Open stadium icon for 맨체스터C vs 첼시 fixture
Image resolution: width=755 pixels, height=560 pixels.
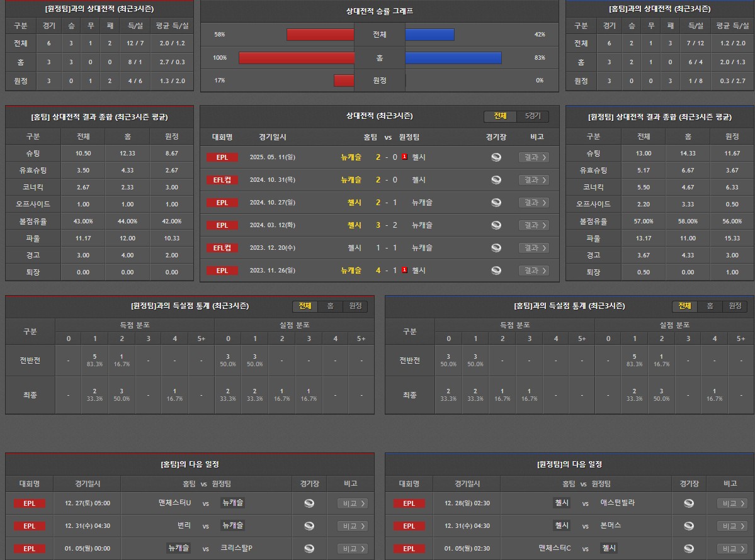tap(689, 549)
